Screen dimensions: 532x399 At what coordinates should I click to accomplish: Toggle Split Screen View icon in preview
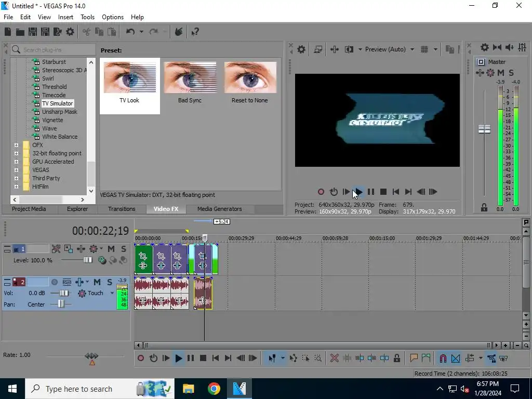[x=349, y=49]
